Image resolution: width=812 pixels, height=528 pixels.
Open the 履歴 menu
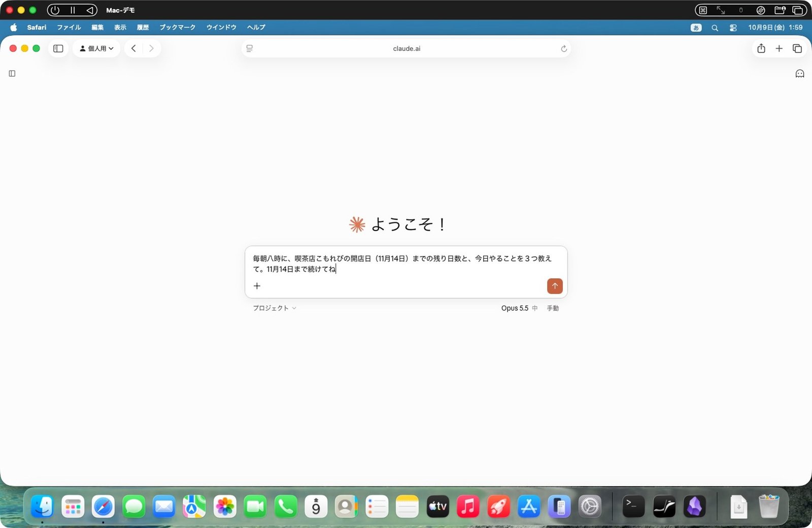tap(143, 27)
